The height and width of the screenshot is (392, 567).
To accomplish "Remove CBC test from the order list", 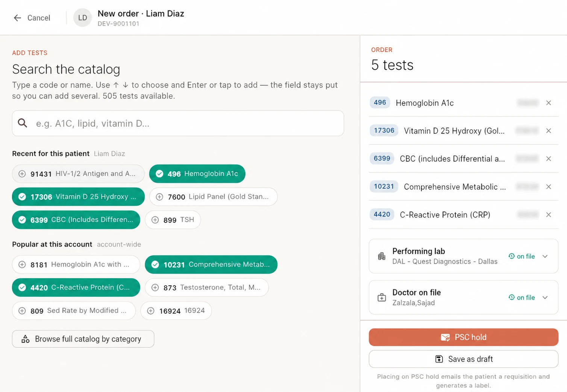I will pyautogui.click(x=549, y=159).
